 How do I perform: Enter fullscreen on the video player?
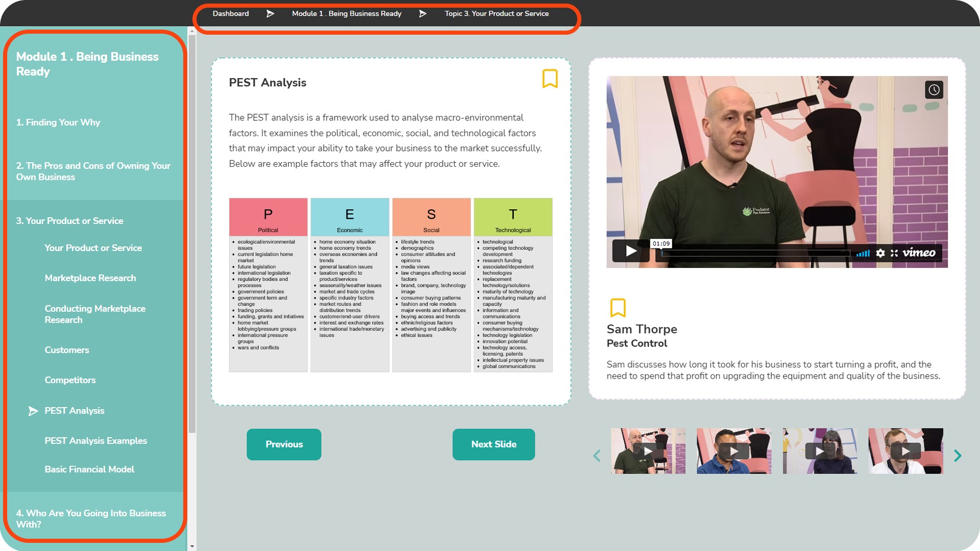[x=894, y=253]
